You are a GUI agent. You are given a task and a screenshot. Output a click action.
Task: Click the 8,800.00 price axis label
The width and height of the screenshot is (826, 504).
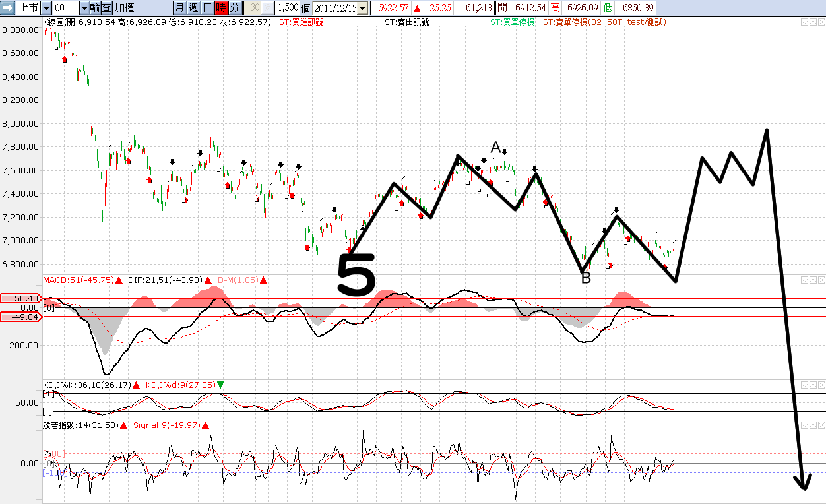click(20, 30)
